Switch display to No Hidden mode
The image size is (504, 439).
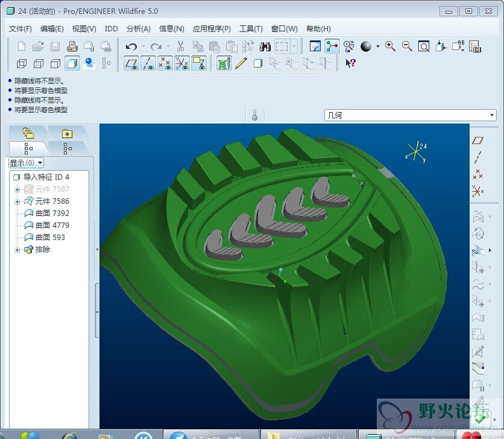point(55,63)
